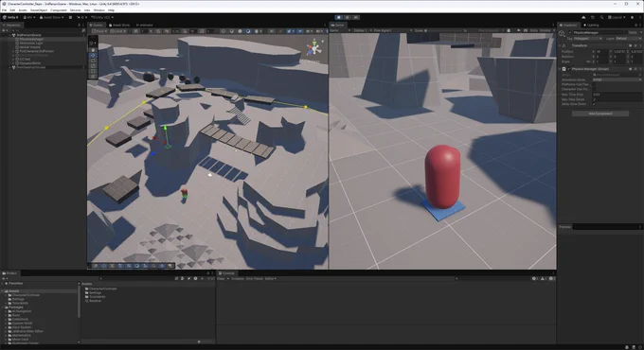Select the Hierarchy tab
Image resolution: width=644 pixels, height=350 pixels.
pos(12,25)
